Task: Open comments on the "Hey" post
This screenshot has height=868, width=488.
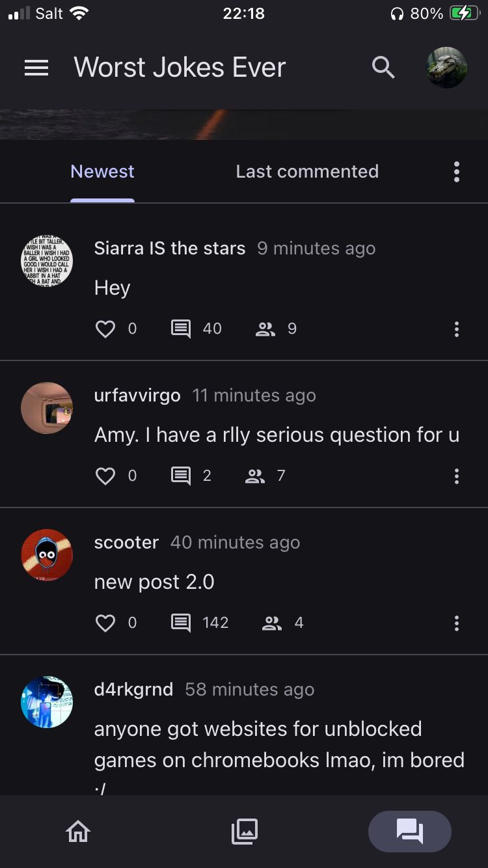Action: click(x=181, y=329)
